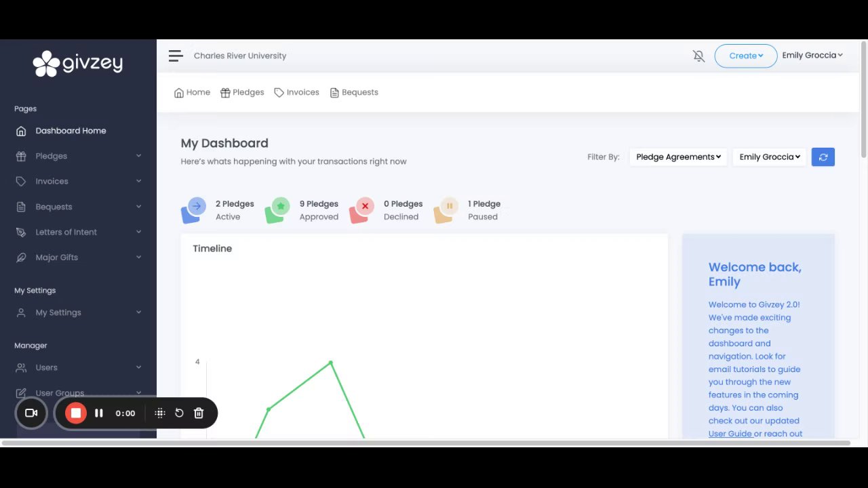Click the Active pledges arrow icon

click(194, 209)
